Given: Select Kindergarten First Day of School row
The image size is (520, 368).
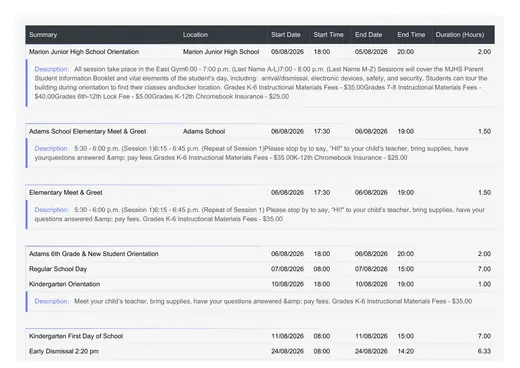Looking at the screenshot, I should 260,336.
